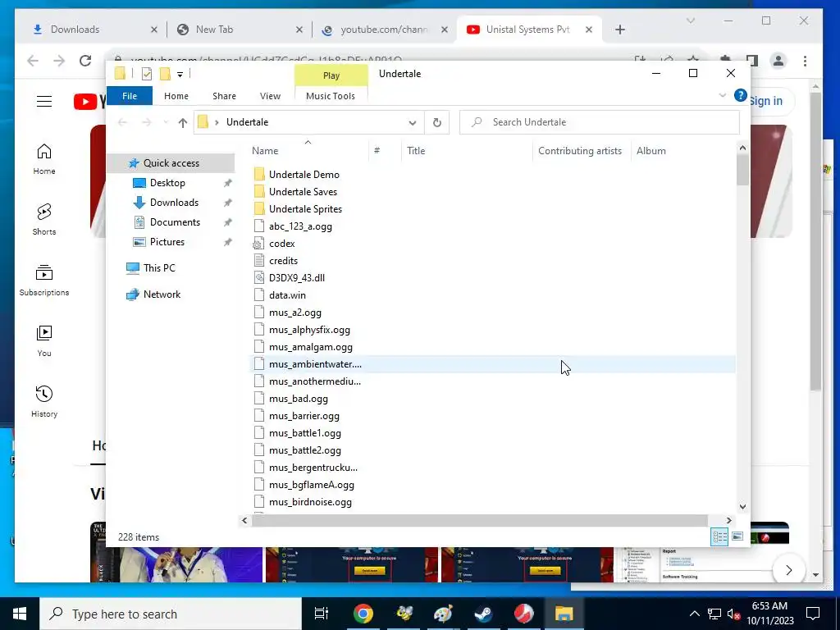This screenshot has width=840, height=630.
Task: Select the Music Tools tab
Action: pos(331,96)
